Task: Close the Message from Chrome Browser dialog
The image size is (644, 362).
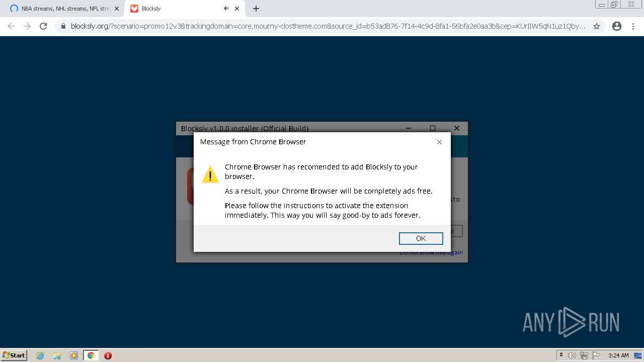Action: pos(439,142)
